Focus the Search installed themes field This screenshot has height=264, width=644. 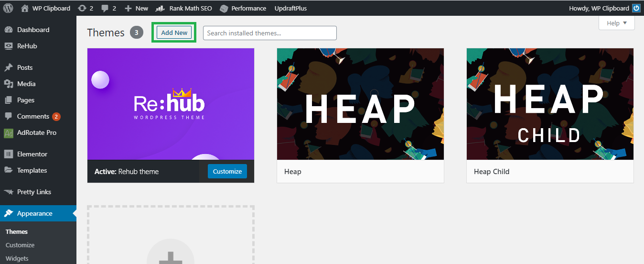269,33
